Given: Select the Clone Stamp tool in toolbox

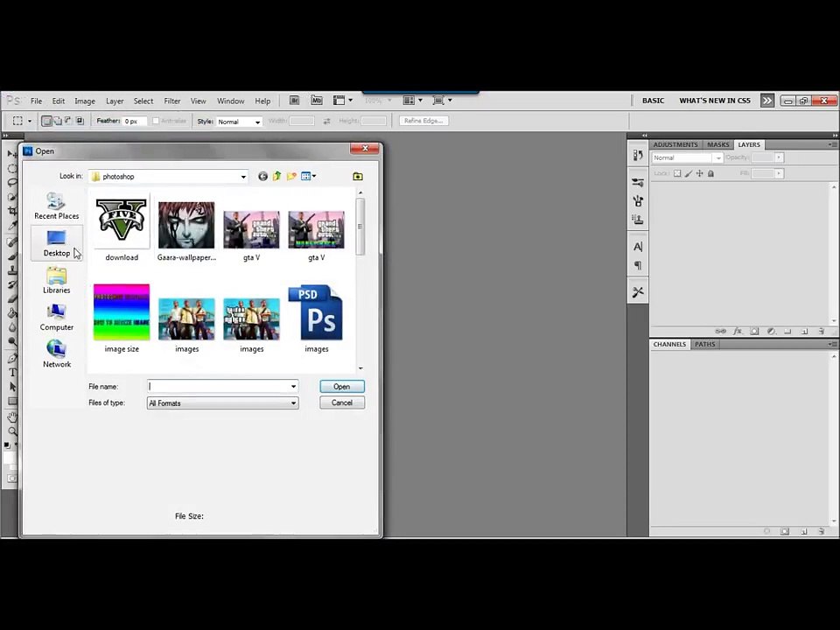Looking at the screenshot, I should pyautogui.click(x=11, y=270).
